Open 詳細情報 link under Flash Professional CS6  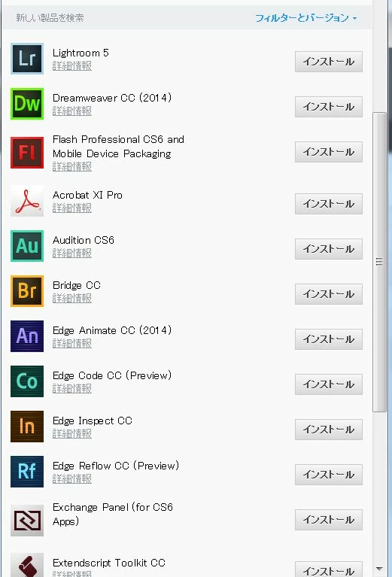pyautogui.click(x=72, y=167)
